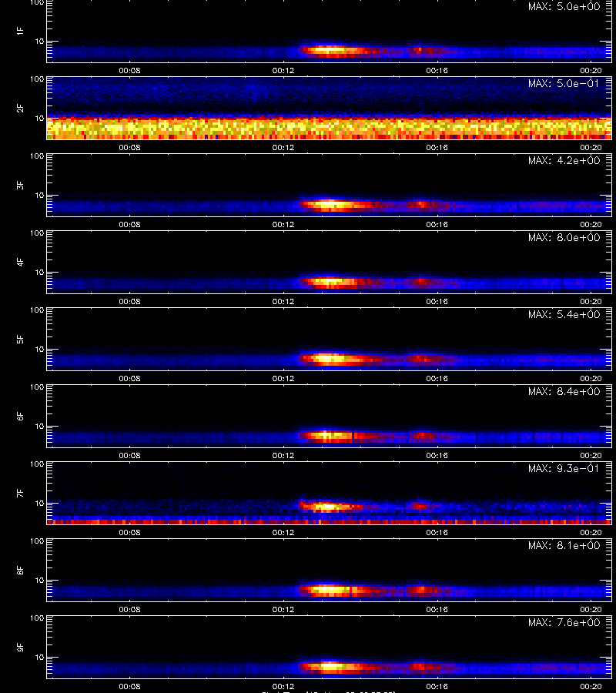The width and height of the screenshot is (616, 693).
Task: Click the MAX: 5.0e+00 label in panel 1F
Action: [564, 7]
